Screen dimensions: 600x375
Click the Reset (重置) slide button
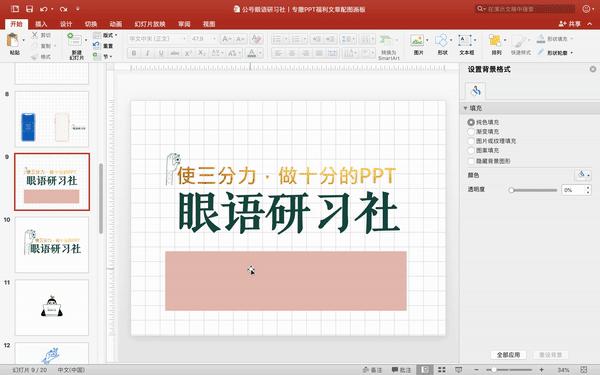pyautogui.click(x=103, y=46)
